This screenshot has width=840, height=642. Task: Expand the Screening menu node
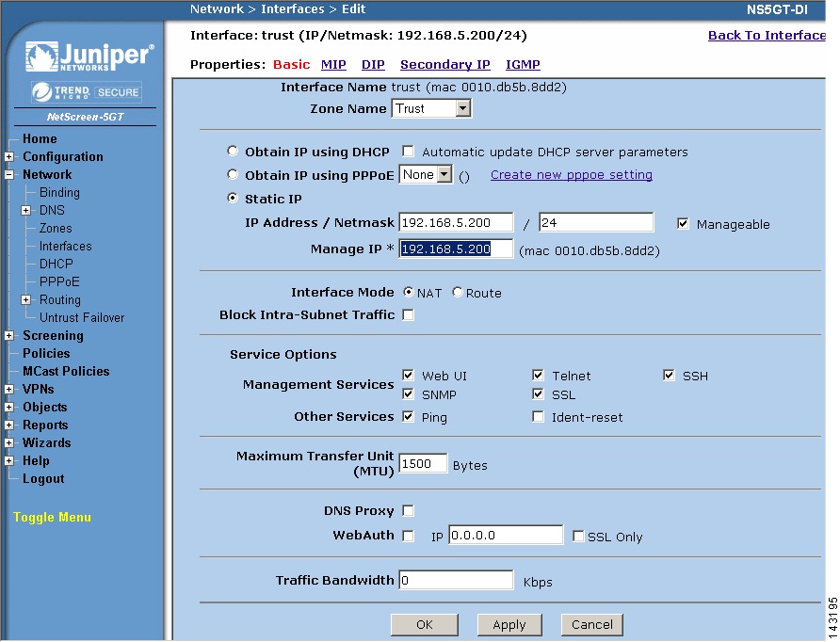coord(9,336)
